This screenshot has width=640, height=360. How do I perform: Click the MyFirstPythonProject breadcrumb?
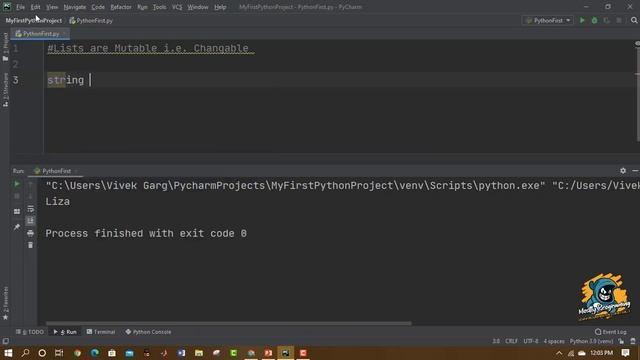tap(34, 20)
